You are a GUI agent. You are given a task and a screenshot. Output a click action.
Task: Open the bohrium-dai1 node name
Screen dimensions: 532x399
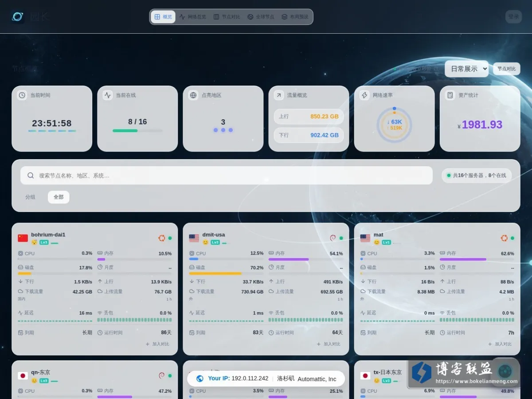tap(48, 235)
